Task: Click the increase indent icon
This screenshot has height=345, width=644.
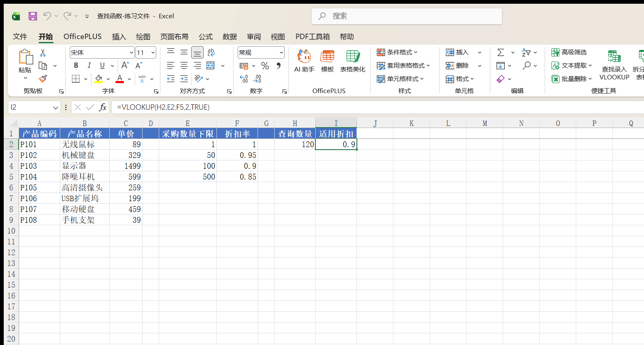Action: point(184,79)
